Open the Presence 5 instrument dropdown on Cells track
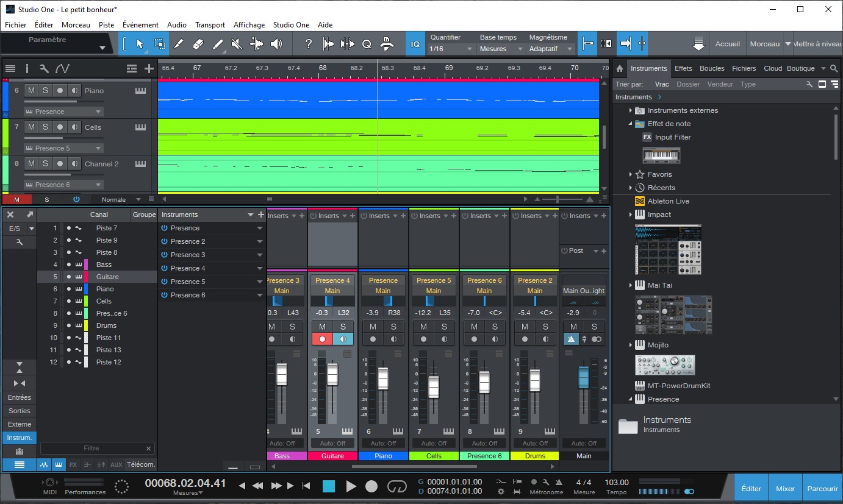The height and width of the screenshot is (504, 843). (x=63, y=148)
